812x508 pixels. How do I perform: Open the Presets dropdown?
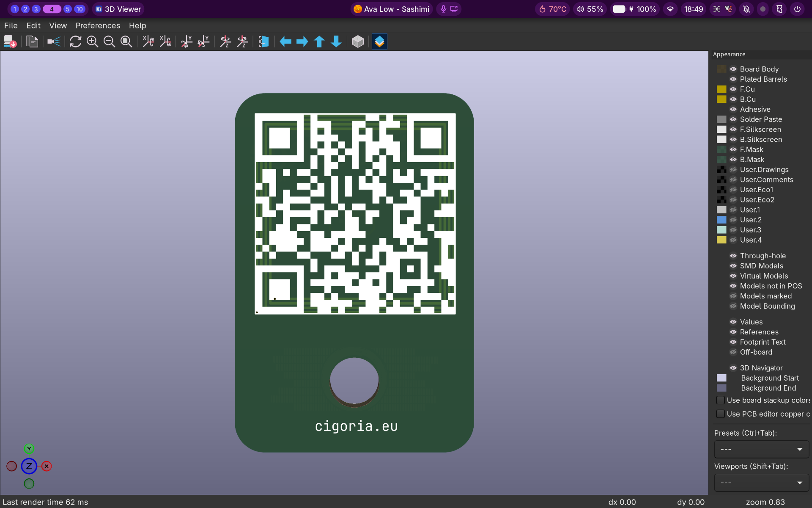[761, 449]
